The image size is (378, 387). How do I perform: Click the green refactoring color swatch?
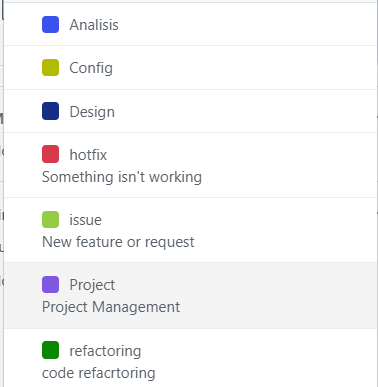[50, 350]
